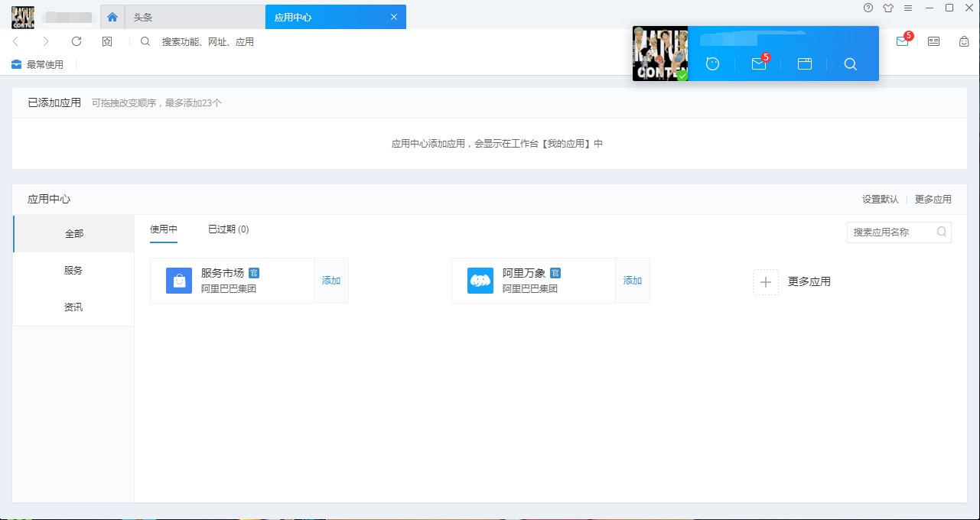Image resolution: width=980 pixels, height=520 pixels.
Task: Open the skin shirt icon
Action: tap(888, 8)
